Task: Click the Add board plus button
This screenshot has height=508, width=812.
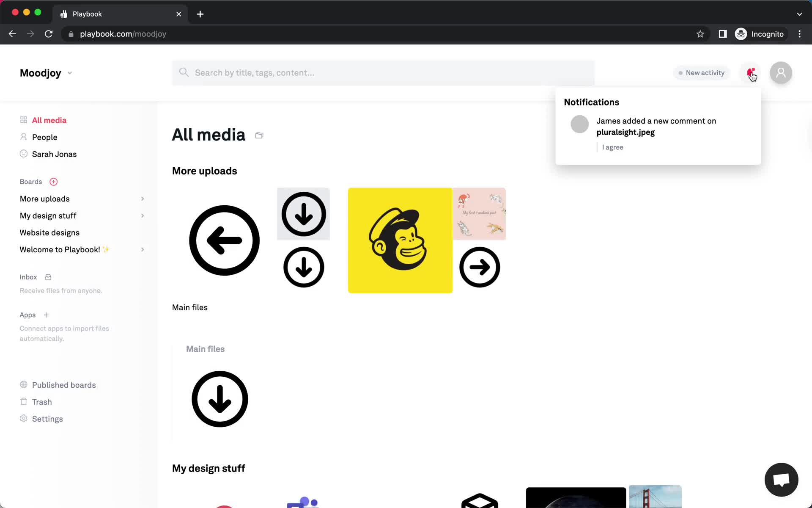Action: pyautogui.click(x=53, y=181)
